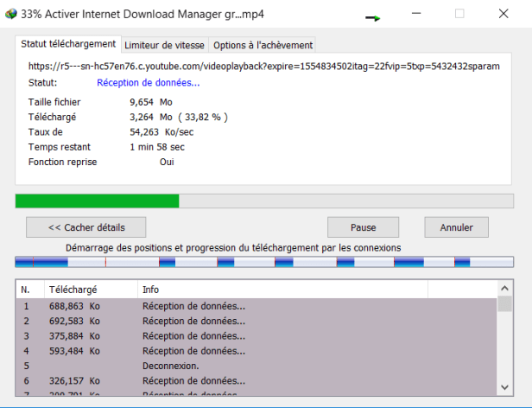This screenshot has width=532, height=408.
Task: Click the << Cacher détails button
Action: coord(86,227)
